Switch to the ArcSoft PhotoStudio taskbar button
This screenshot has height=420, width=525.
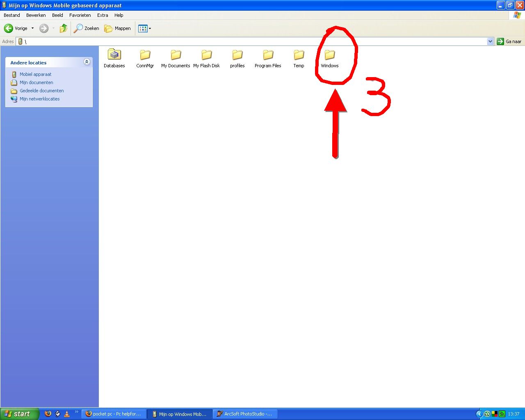click(246, 414)
